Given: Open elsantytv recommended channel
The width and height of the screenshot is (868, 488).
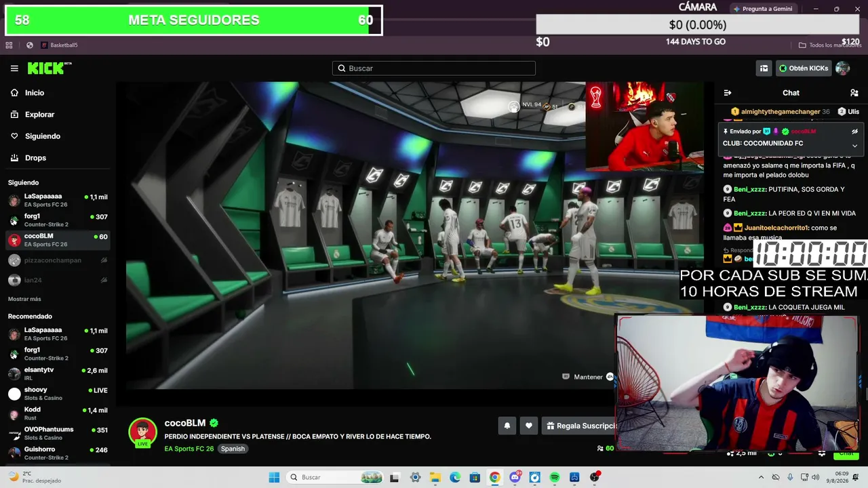Looking at the screenshot, I should [x=58, y=373].
